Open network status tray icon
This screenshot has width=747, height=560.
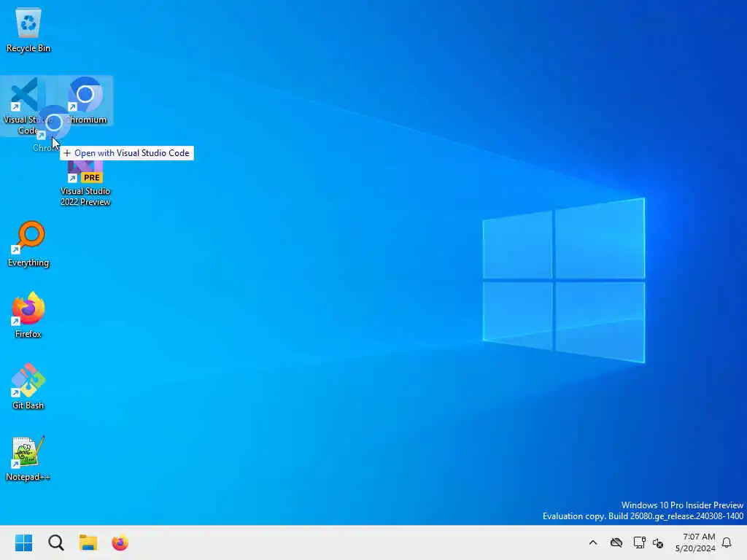(x=639, y=542)
